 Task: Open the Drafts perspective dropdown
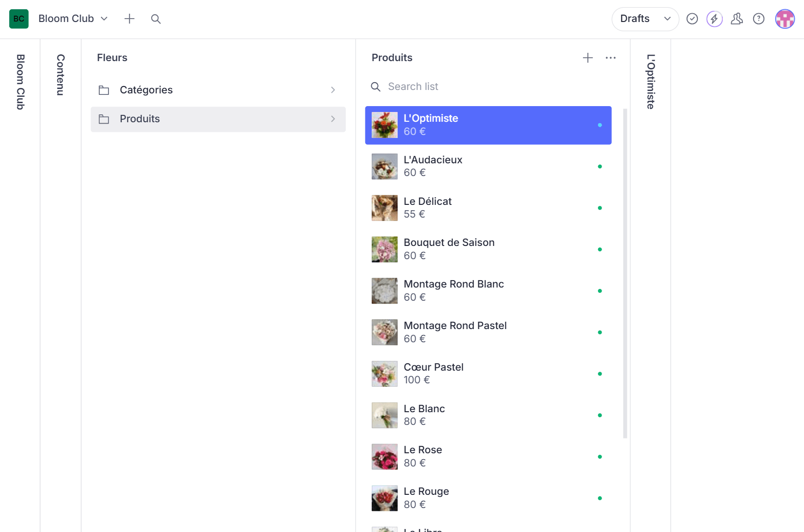645,19
